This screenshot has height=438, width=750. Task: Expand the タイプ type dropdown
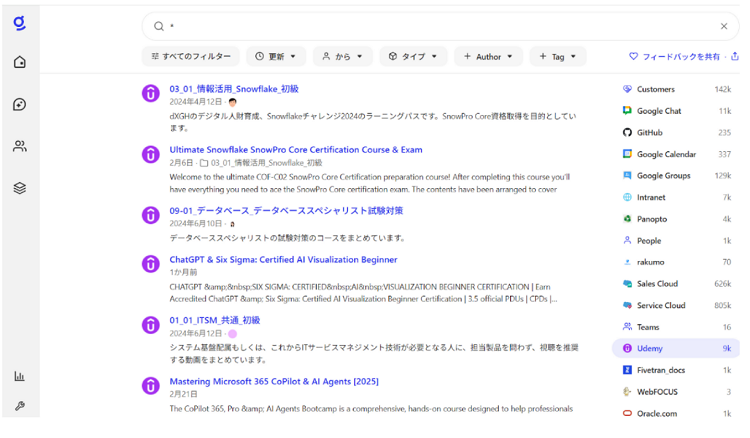tap(413, 57)
